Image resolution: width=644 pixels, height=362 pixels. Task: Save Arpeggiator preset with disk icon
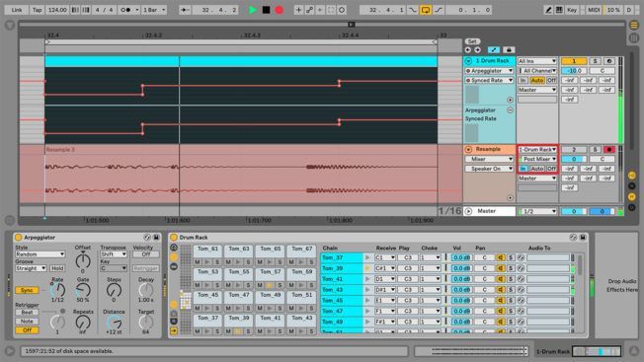(x=156, y=238)
